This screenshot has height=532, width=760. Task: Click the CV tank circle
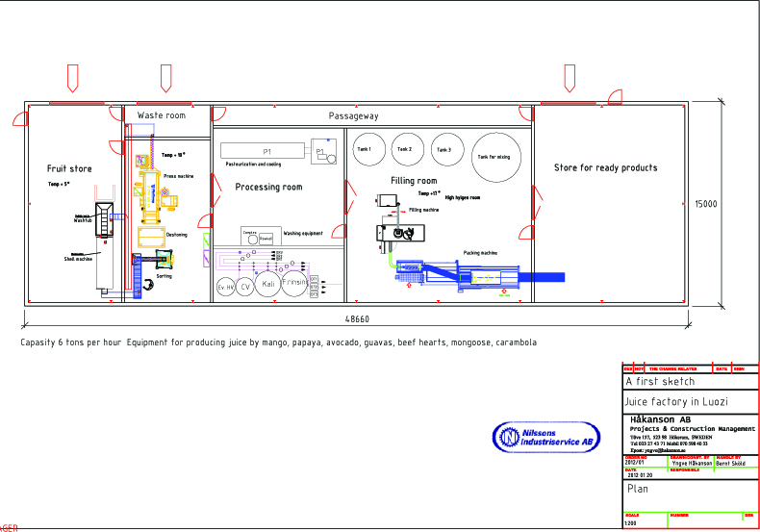pyautogui.click(x=245, y=287)
